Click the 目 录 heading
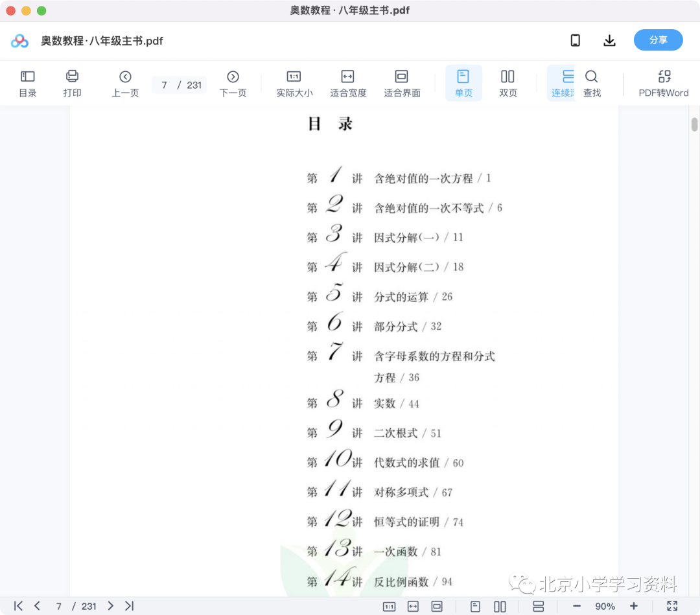This screenshot has width=700, height=615. pos(331,124)
